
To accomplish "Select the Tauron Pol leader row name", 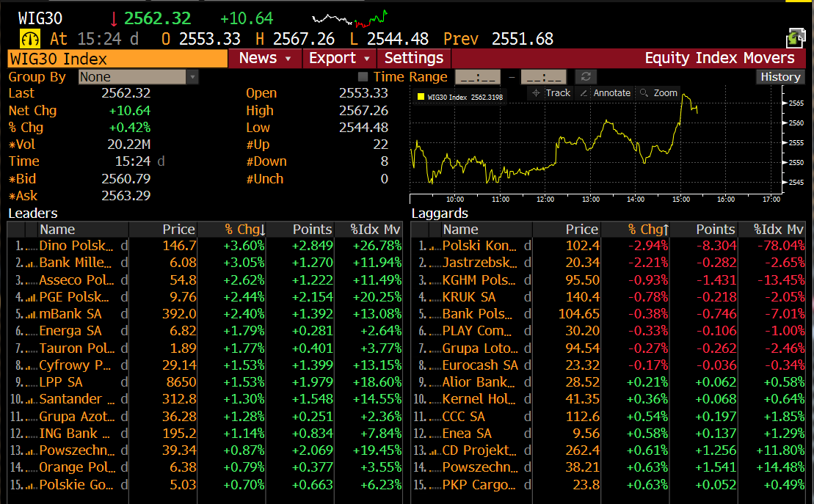I will 77,348.
